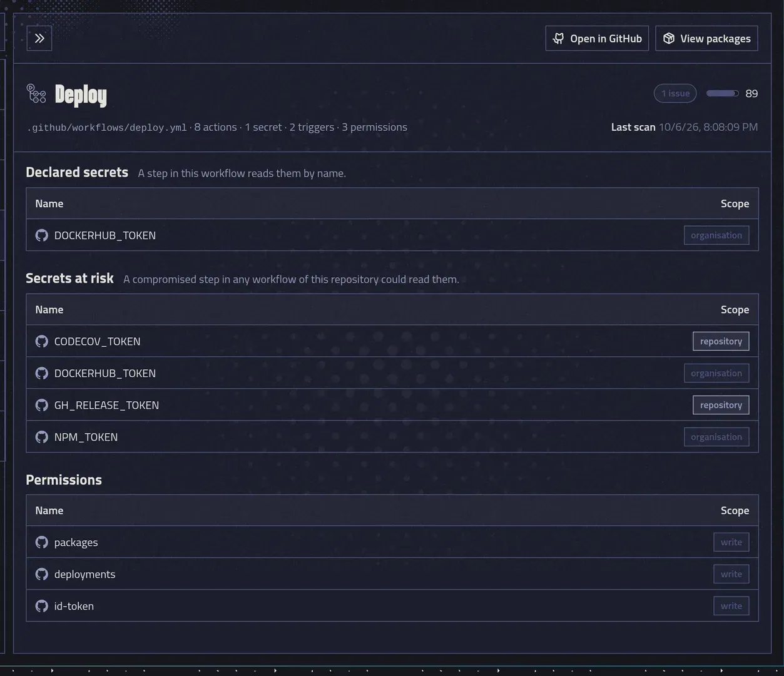
Task: Select the GH_RELEASE_TOKEN row name
Action: [x=106, y=405]
